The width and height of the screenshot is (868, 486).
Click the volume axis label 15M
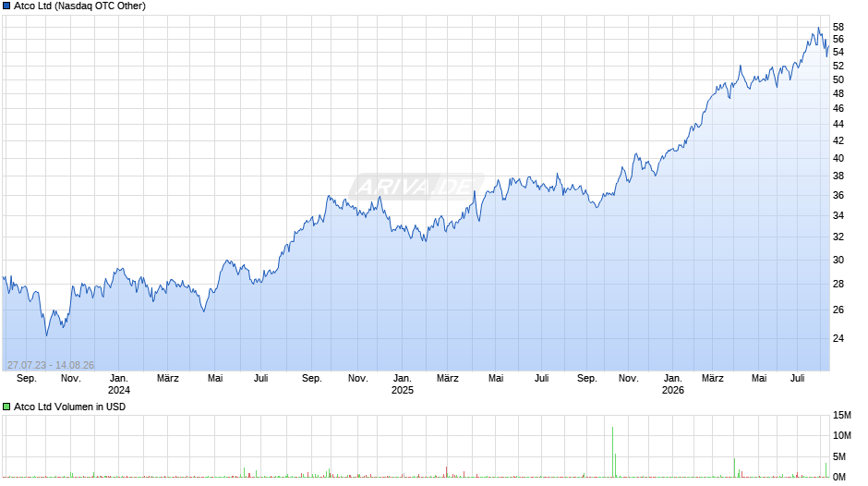pyautogui.click(x=841, y=416)
